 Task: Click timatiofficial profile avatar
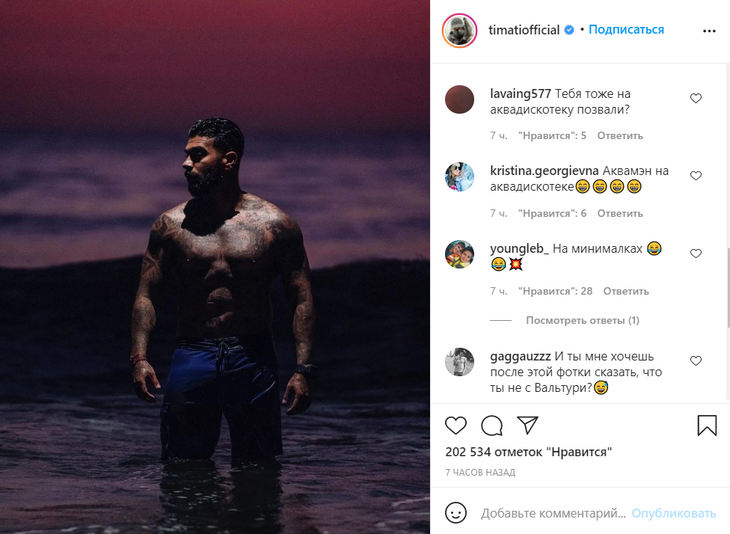point(459,31)
